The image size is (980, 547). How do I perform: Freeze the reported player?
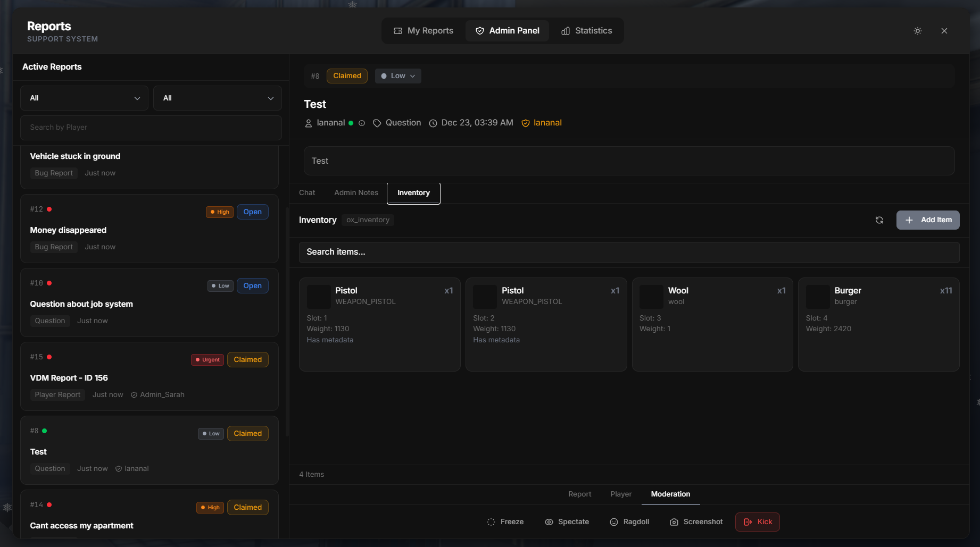click(x=505, y=522)
